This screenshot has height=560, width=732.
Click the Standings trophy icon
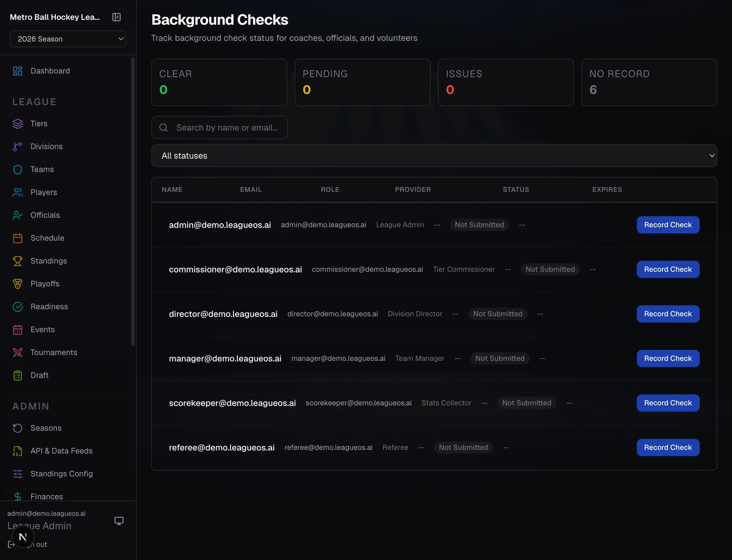[x=18, y=261]
